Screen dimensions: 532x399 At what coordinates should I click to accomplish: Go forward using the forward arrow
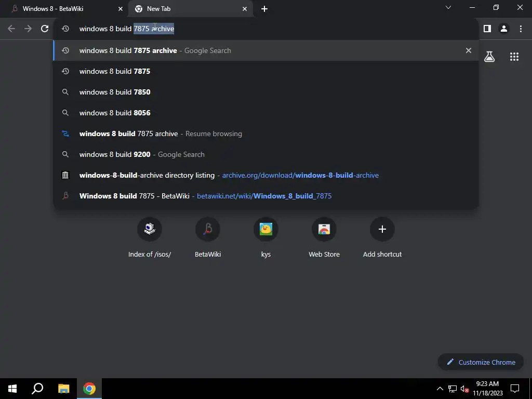point(28,29)
